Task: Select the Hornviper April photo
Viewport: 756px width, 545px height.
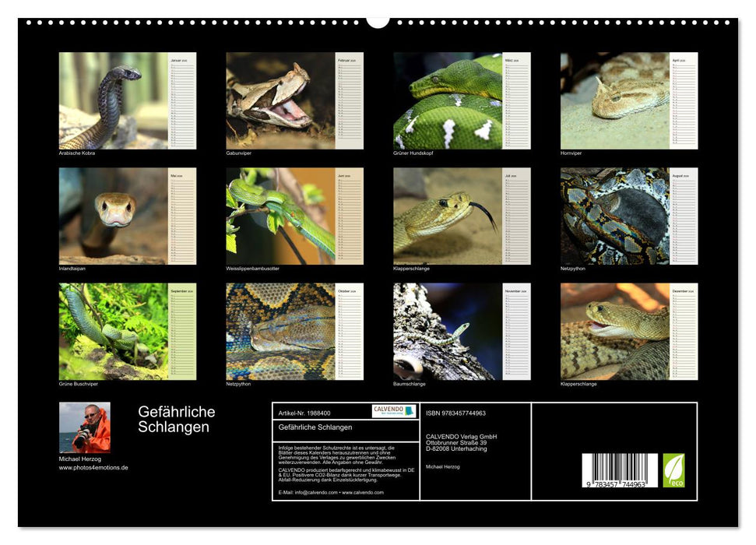Action: 615,100
